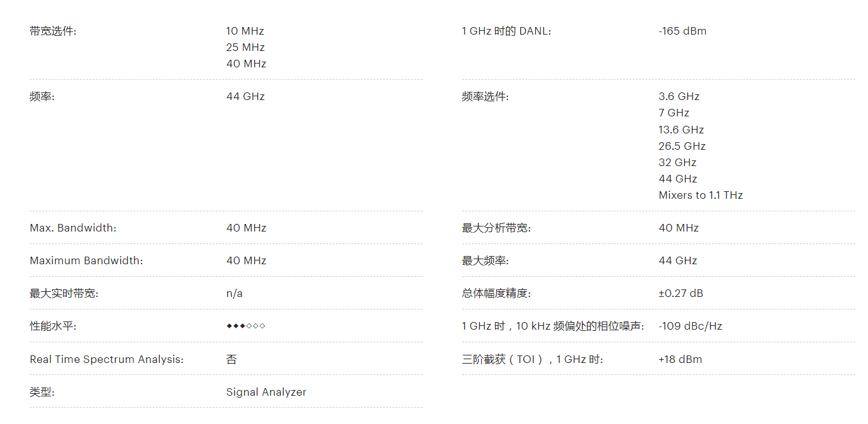The height and width of the screenshot is (424, 868).
Task: Click the 44 GHz frequency value
Action: [x=245, y=96]
